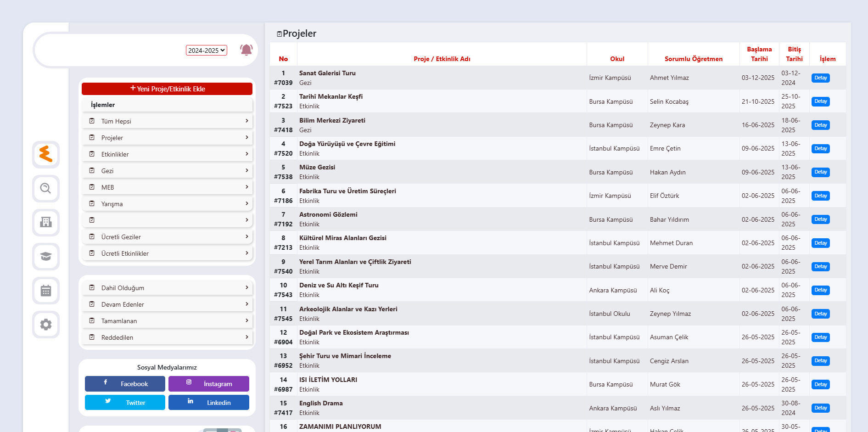Click the title Doğal Park ve Ekosistem Araştırması
This screenshot has width=868, height=432.
coord(354,332)
